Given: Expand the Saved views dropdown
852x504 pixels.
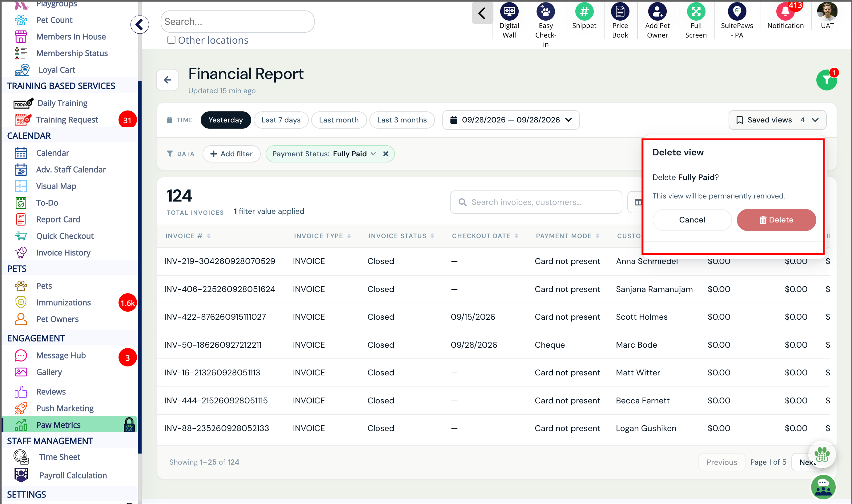Looking at the screenshot, I should (777, 120).
